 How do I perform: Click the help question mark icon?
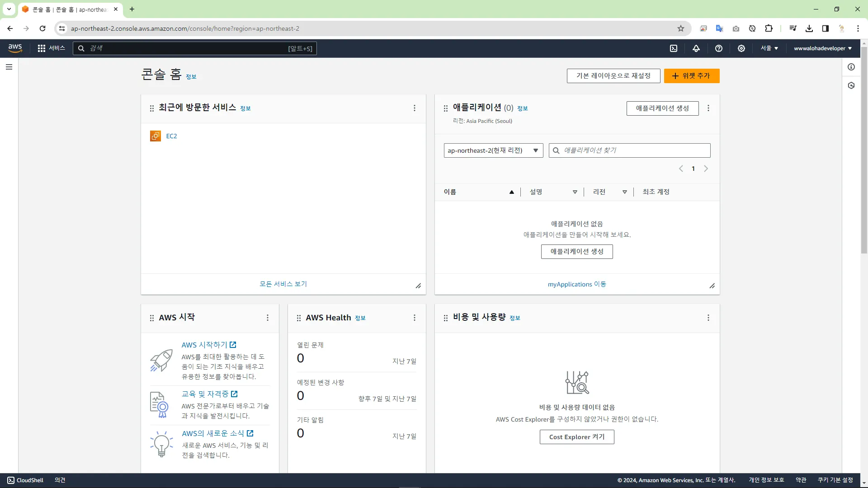pyautogui.click(x=719, y=48)
